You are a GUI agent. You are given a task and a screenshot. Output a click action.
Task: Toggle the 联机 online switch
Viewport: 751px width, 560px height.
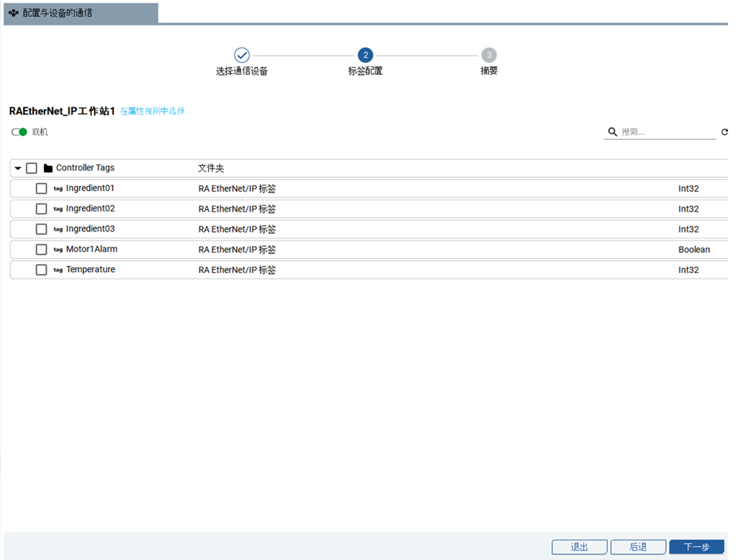tap(20, 132)
